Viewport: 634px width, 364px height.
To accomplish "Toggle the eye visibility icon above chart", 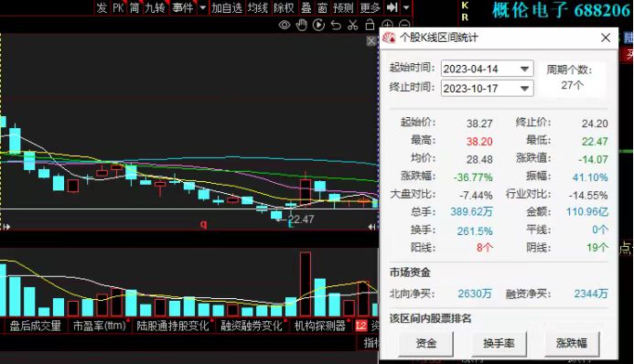I will point(285,25).
